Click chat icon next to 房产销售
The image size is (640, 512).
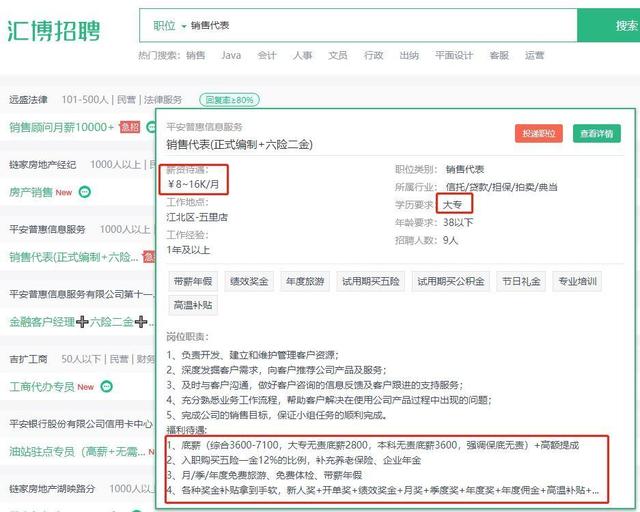coord(85,192)
